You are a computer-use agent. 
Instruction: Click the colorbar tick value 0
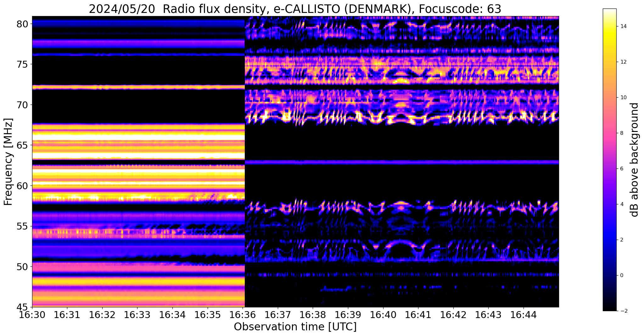tap(621, 276)
